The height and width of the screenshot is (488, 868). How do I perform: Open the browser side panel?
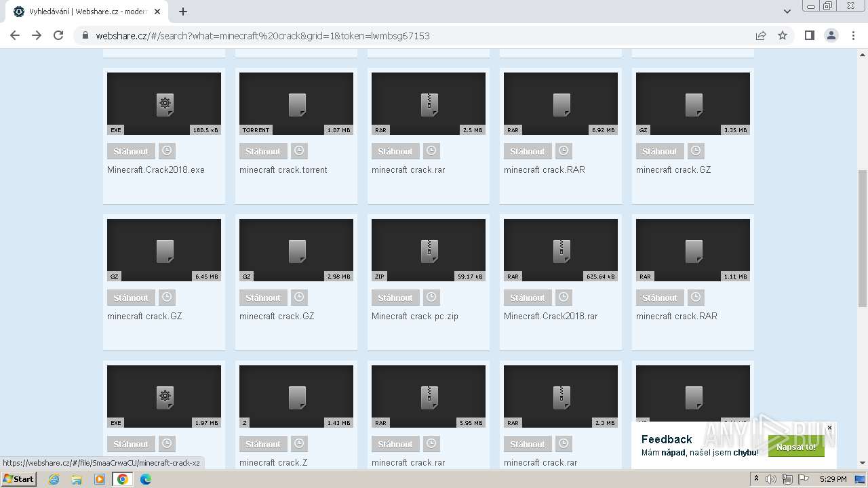pyautogui.click(x=809, y=35)
